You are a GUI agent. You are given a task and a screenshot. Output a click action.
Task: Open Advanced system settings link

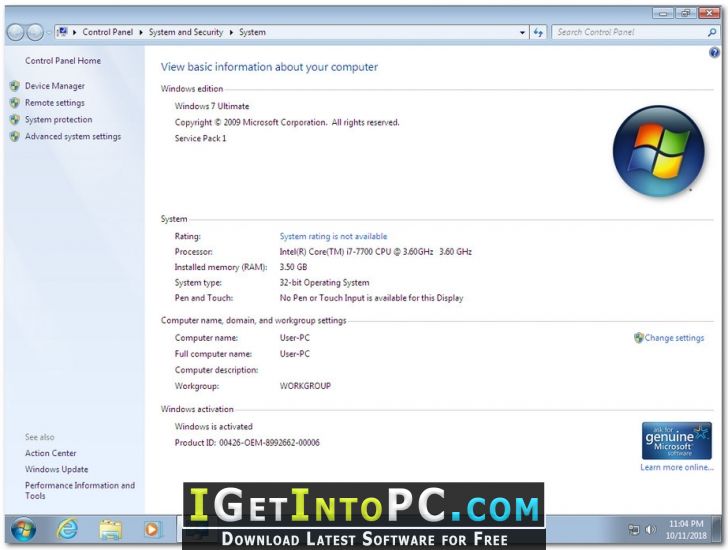[72, 137]
